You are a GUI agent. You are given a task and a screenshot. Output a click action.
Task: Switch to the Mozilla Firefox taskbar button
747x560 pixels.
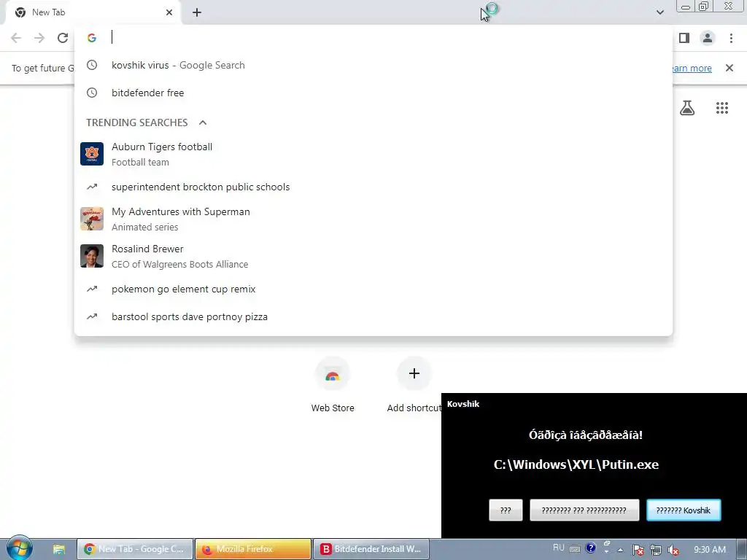point(253,549)
